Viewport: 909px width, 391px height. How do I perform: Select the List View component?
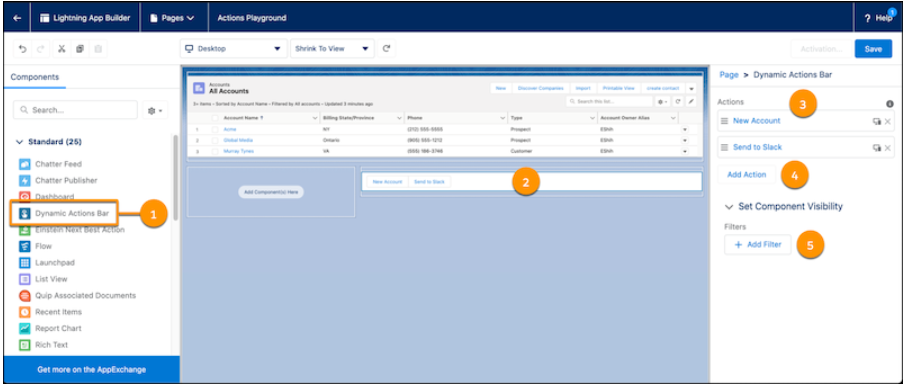point(43,279)
